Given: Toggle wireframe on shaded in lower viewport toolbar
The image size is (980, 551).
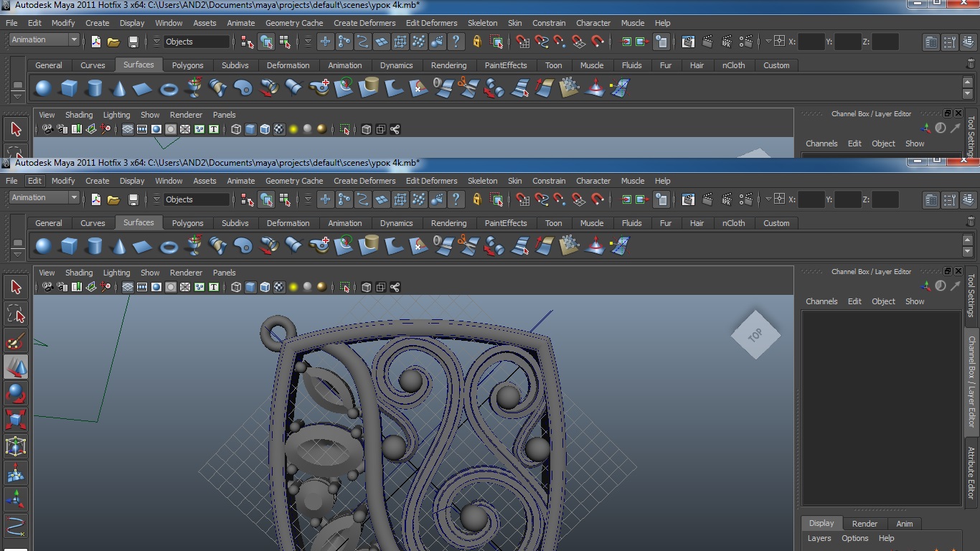Looking at the screenshot, I should (265, 287).
